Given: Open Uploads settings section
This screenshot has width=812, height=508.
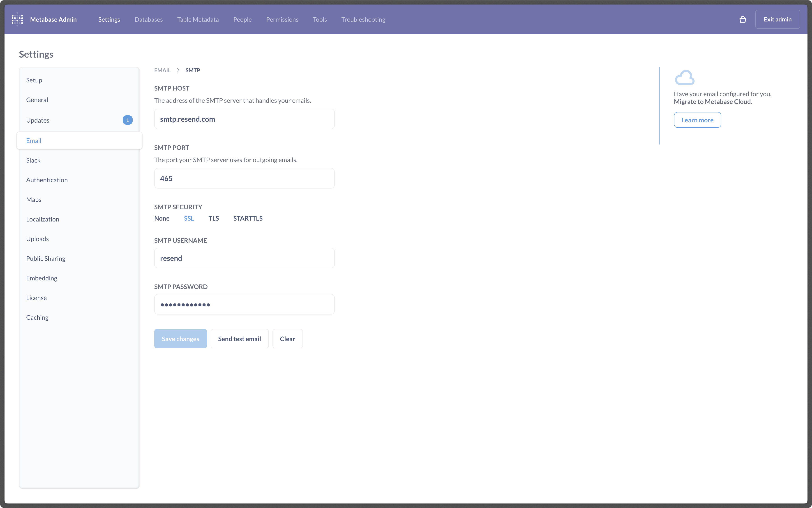Looking at the screenshot, I should (x=79, y=239).
